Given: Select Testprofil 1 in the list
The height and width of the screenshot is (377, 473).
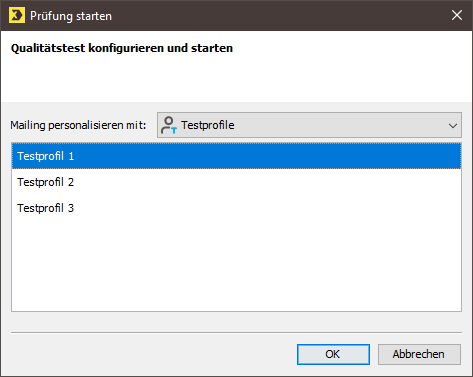Looking at the screenshot, I should tap(236, 156).
